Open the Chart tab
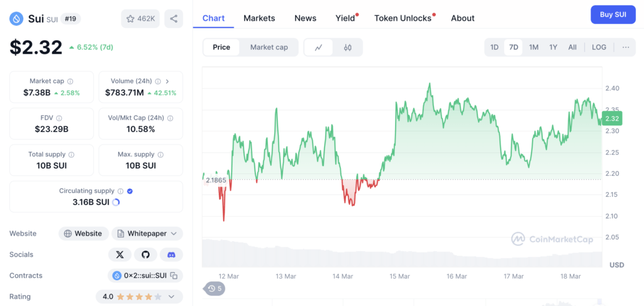The image size is (644, 306). [214, 18]
